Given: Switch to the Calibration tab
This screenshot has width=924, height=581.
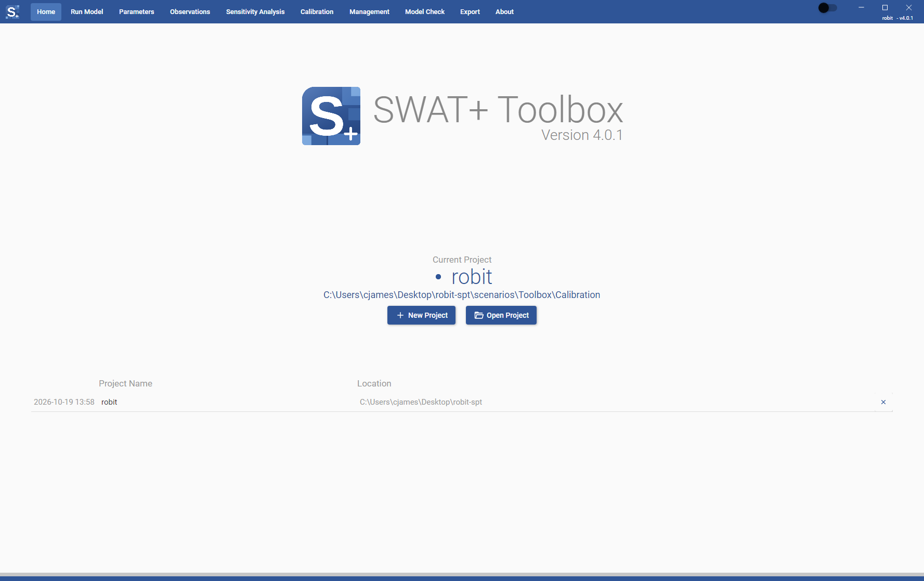Looking at the screenshot, I should click(x=317, y=11).
